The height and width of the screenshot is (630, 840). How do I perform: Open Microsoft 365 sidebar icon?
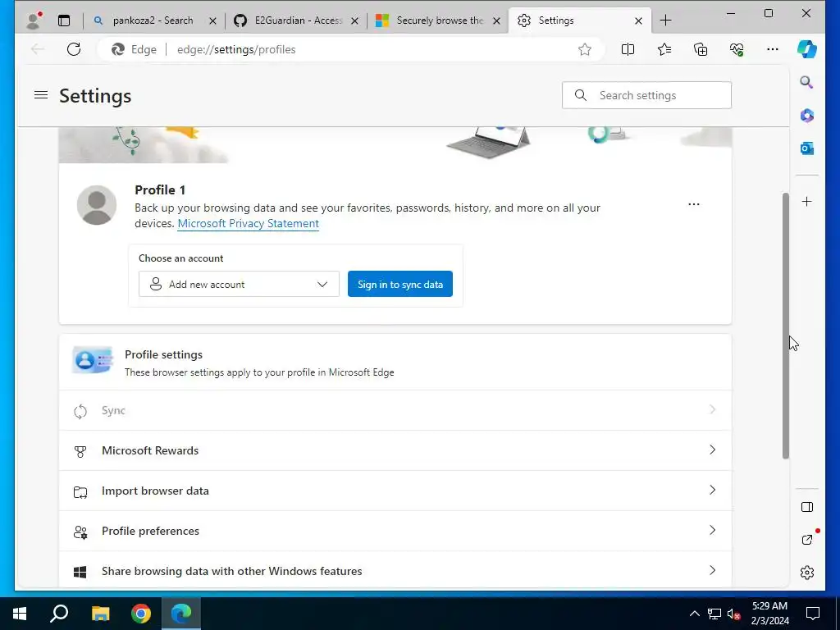coord(807,115)
